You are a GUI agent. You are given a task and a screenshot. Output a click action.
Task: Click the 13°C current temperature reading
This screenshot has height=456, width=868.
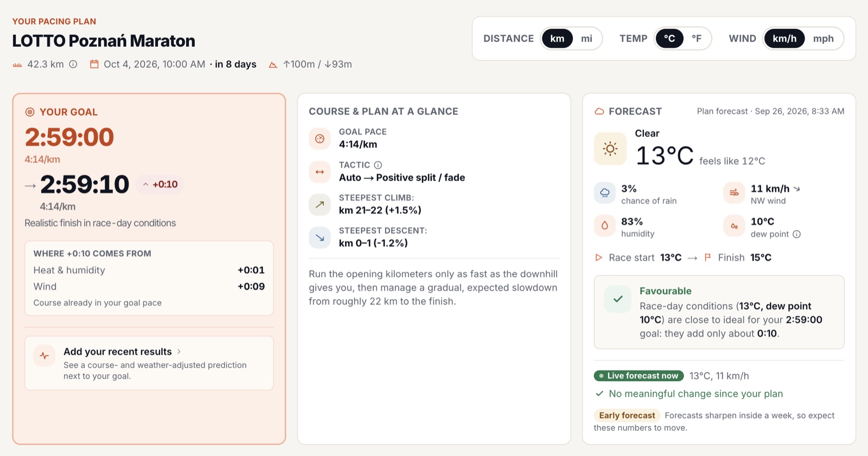(x=665, y=156)
